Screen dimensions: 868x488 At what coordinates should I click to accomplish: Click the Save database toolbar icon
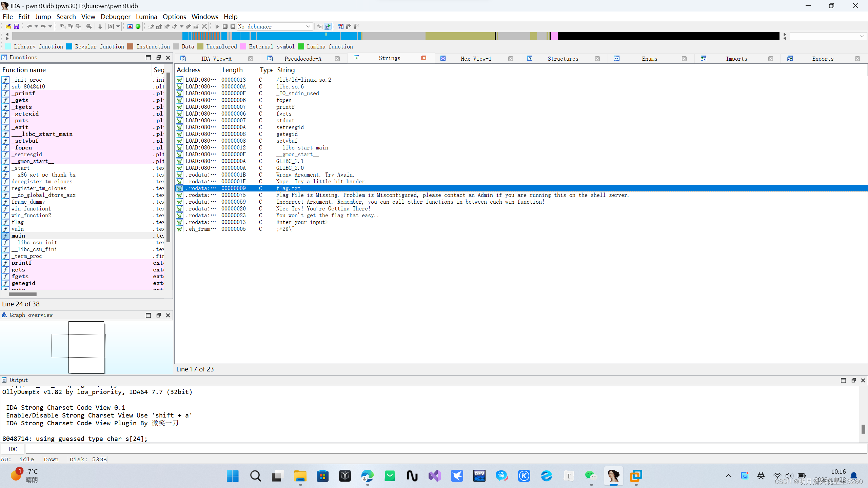tap(16, 26)
